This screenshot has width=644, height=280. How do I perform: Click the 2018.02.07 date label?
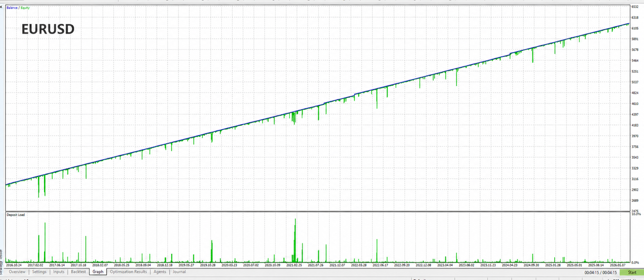[100, 265]
